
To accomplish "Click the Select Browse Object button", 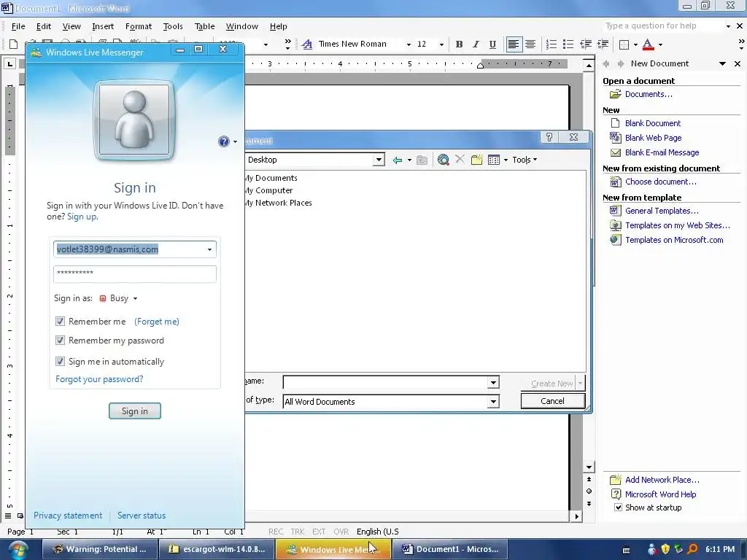I will [589, 491].
